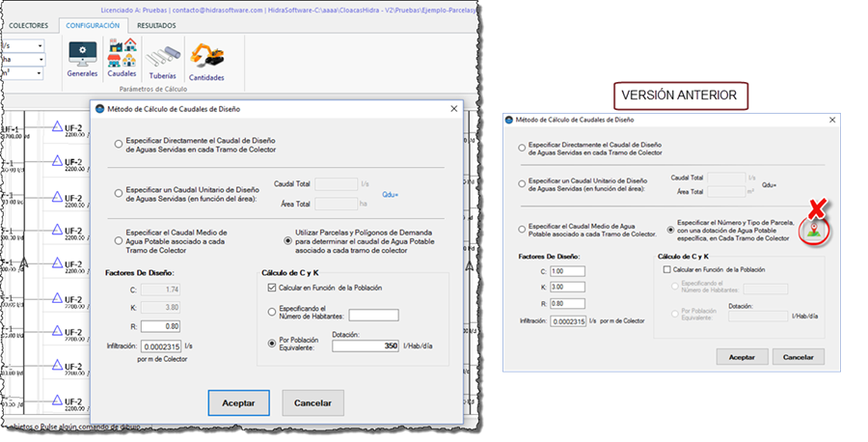868x442 pixels.
Task: Open the Caudales parameters icon
Action: pyautogui.click(x=122, y=56)
